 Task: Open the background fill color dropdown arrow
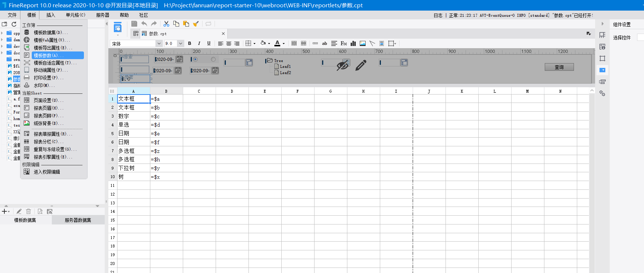269,44
